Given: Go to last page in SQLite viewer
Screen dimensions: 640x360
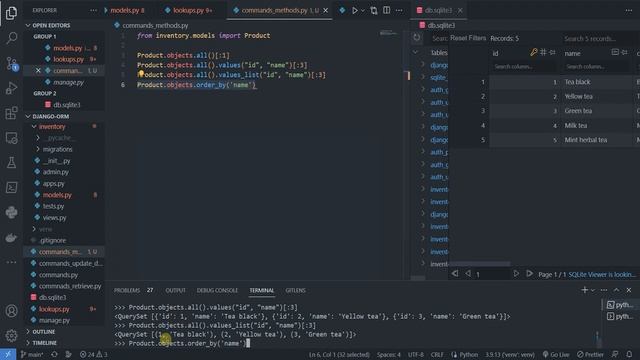Looking at the screenshot, I should point(529,273).
